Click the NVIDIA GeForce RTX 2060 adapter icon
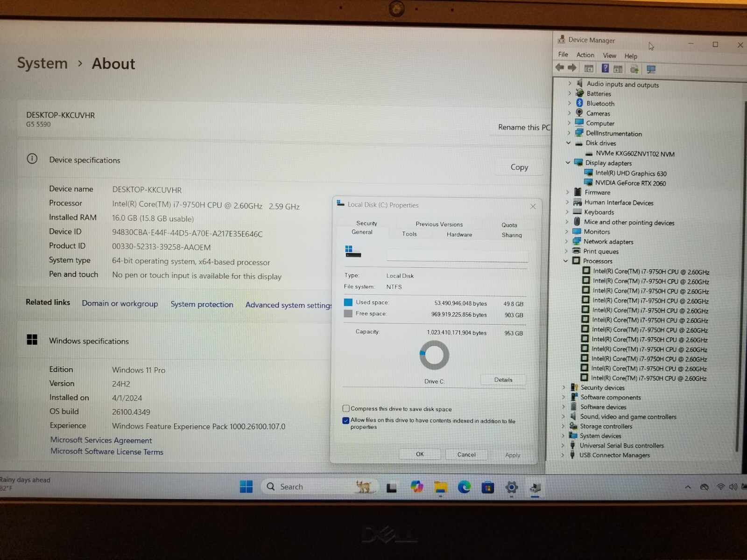The image size is (747, 560). (x=588, y=182)
